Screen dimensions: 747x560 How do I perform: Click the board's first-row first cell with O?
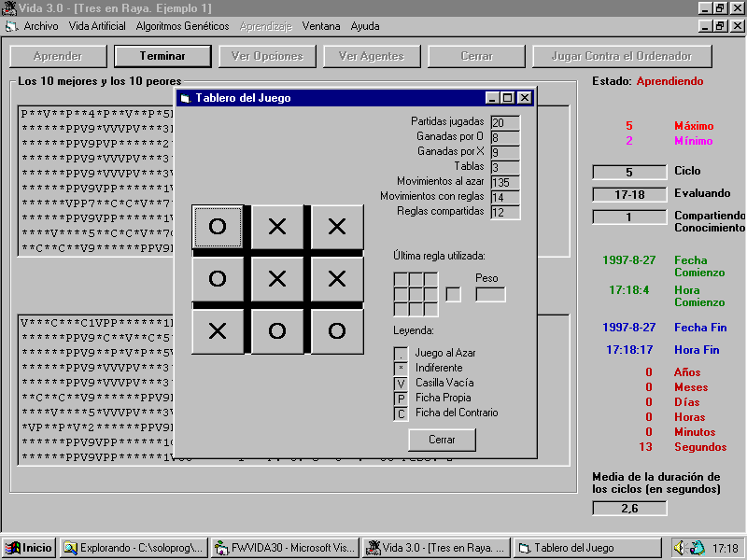[x=218, y=227]
